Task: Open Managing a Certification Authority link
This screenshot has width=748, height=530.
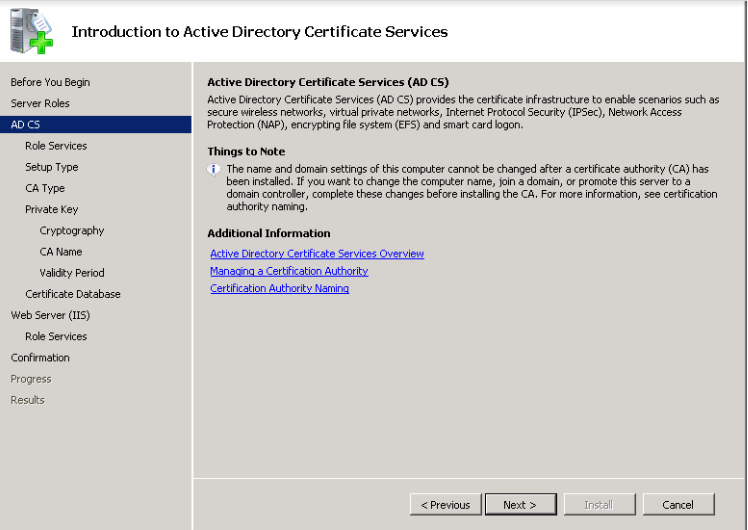Action: (x=289, y=271)
